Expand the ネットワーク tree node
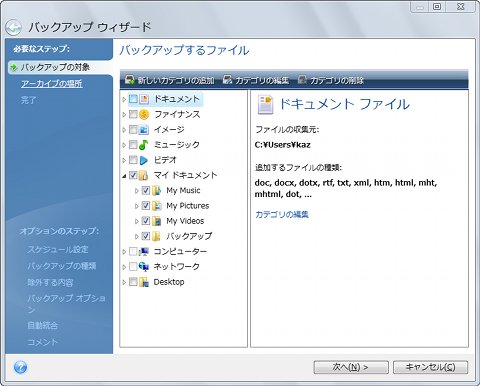 (124, 267)
